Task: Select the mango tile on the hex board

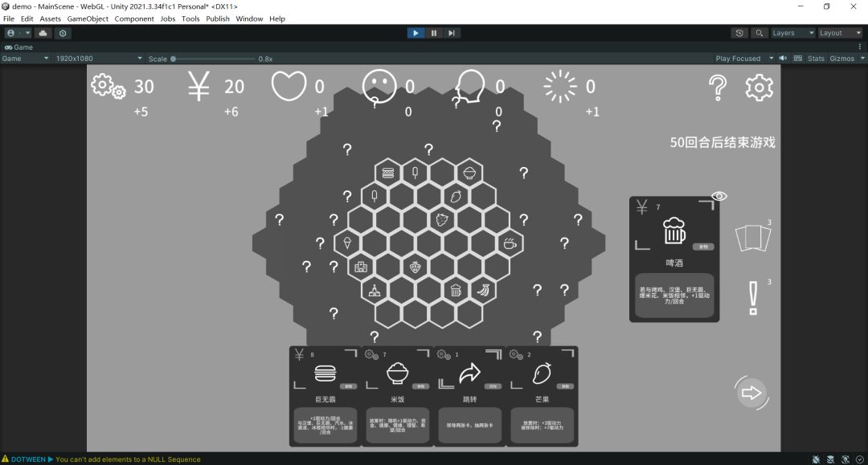Action: 456,196
